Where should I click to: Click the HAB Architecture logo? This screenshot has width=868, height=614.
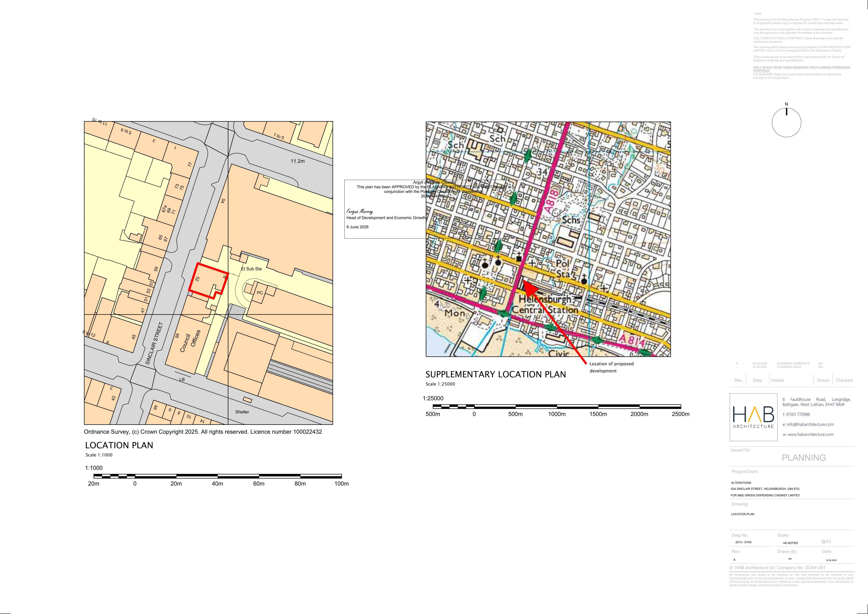[x=753, y=417]
